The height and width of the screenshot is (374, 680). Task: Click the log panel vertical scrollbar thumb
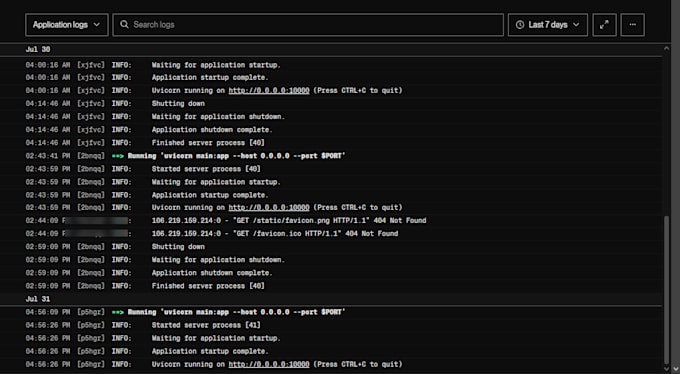point(667,289)
